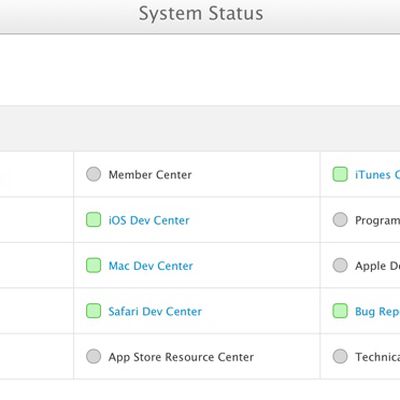Image resolution: width=400 pixels, height=400 pixels.
Task: Open the Safari Dev Center link
Action: pyautogui.click(x=155, y=311)
